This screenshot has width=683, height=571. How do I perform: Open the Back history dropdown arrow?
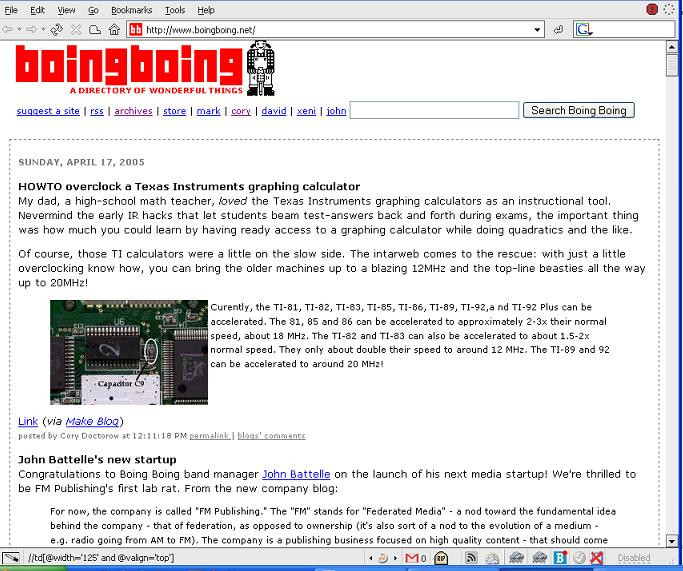tap(19, 30)
